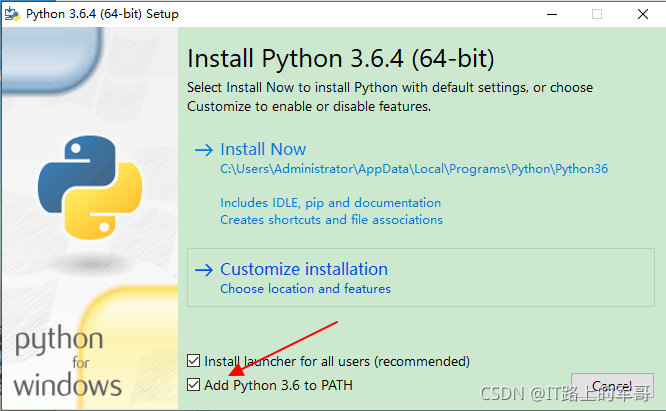Click 'Creates shortcuts and file associations' text

[331, 220]
